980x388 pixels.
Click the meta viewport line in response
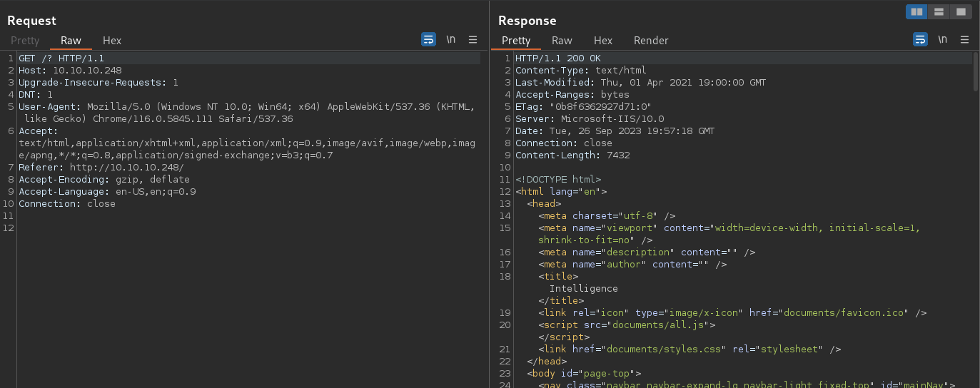pos(729,234)
